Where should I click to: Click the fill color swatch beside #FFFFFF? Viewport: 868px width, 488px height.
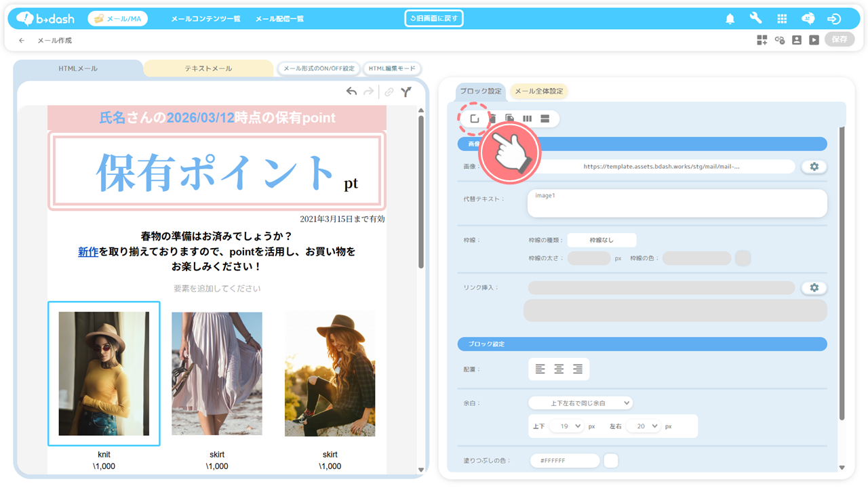point(611,461)
